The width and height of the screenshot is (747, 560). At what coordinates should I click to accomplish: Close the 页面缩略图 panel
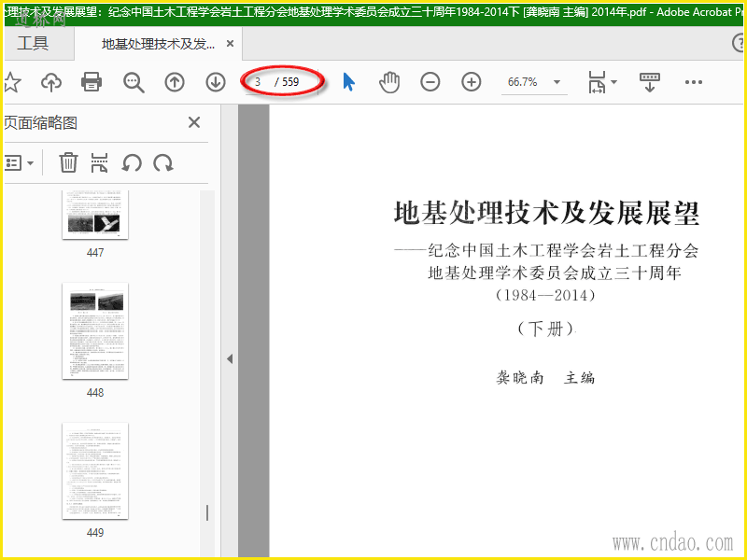(194, 122)
